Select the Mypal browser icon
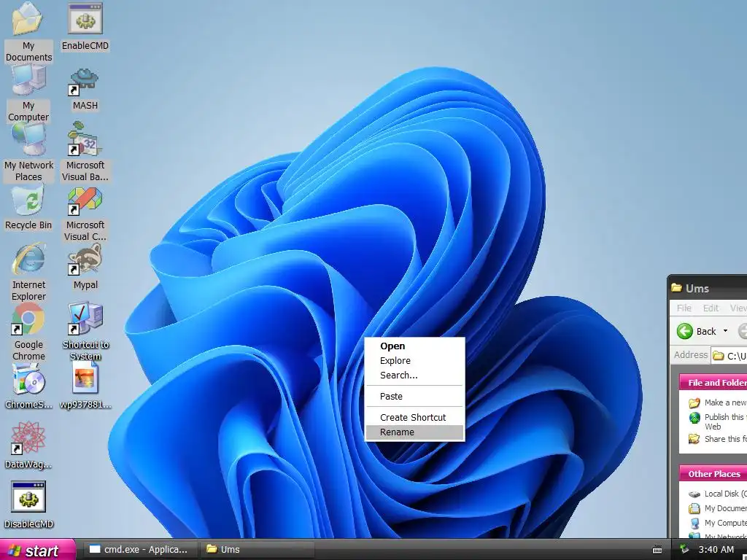Image resolution: width=747 pixels, height=560 pixels. tap(85, 267)
